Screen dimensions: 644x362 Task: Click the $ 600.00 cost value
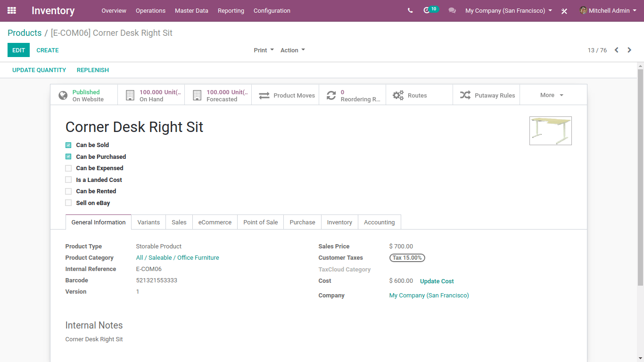point(401,280)
